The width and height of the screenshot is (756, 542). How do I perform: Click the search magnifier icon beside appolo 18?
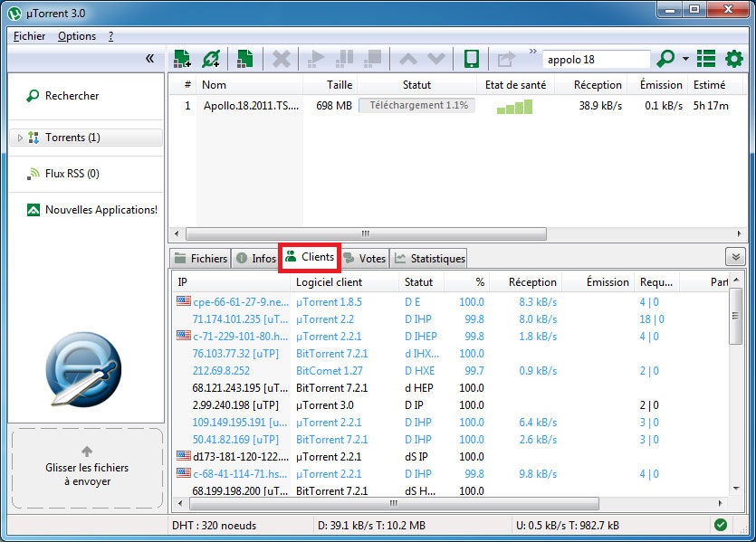[665, 59]
